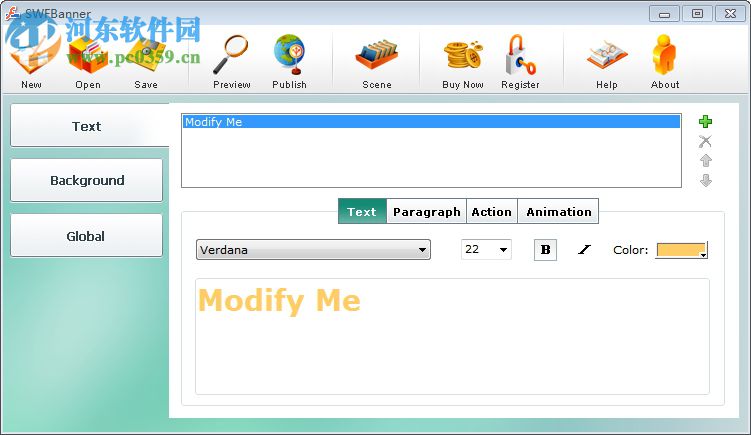751x435 pixels.
Task: Open the Scene library icon
Action: point(376,60)
